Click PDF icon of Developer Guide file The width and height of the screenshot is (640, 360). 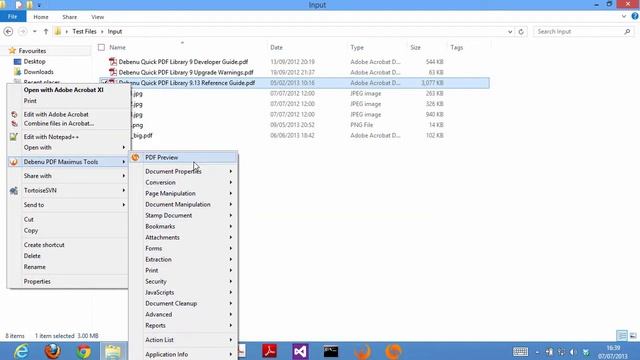pos(113,62)
